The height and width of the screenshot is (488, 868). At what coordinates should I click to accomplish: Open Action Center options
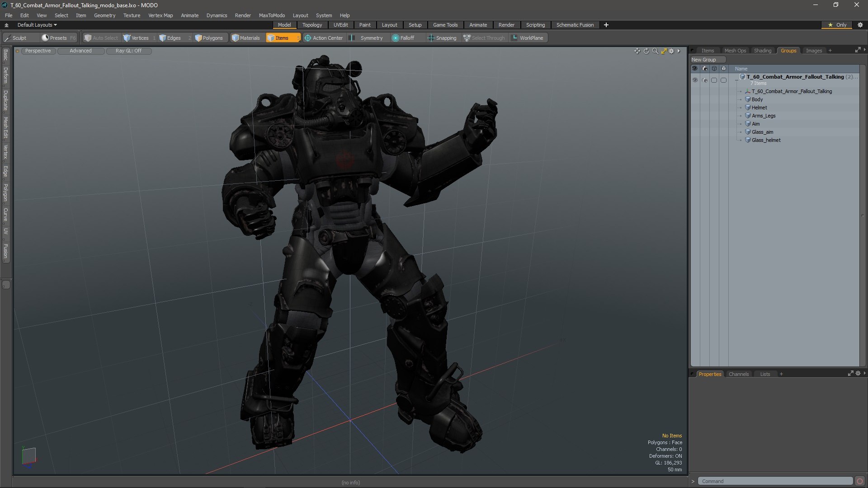[x=324, y=38]
